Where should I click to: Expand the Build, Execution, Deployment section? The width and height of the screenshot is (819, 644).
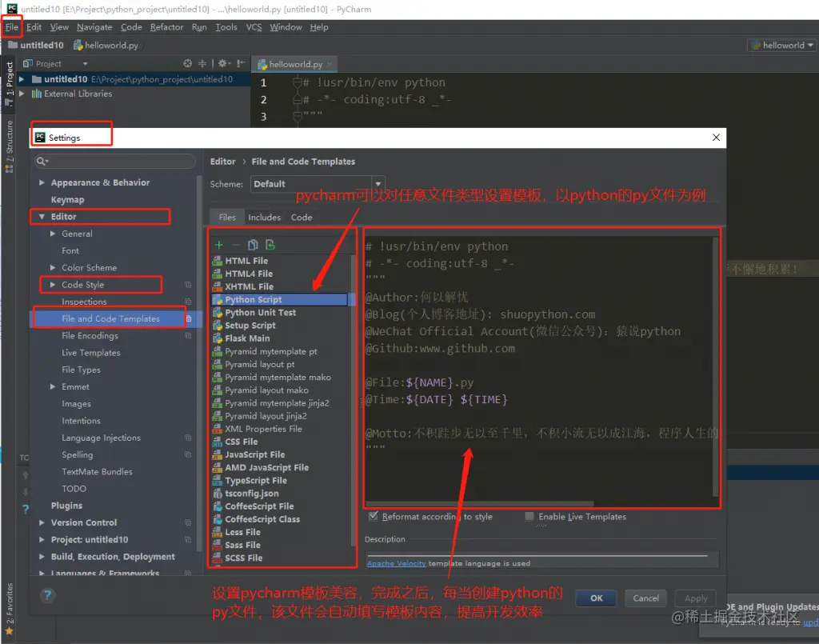point(42,557)
